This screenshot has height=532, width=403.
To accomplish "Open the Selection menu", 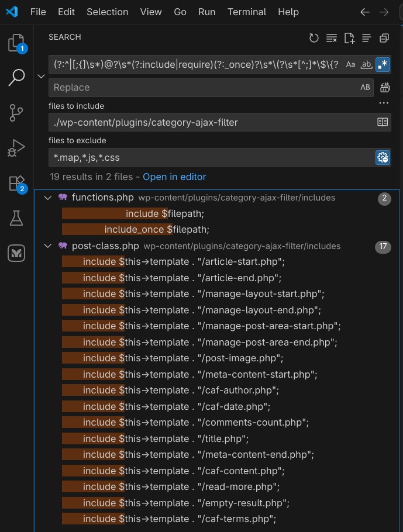I will pyautogui.click(x=107, y=12).
